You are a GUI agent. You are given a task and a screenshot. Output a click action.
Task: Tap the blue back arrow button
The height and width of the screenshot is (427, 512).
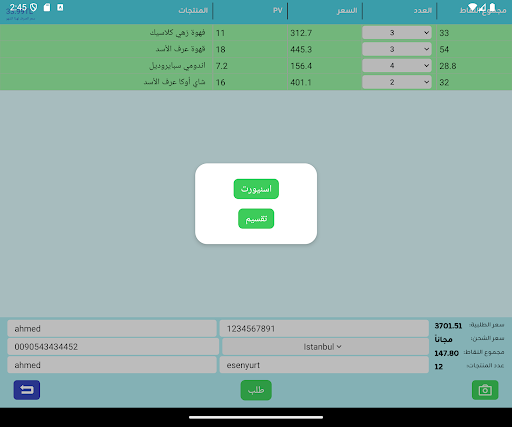[x=27, y=390]
